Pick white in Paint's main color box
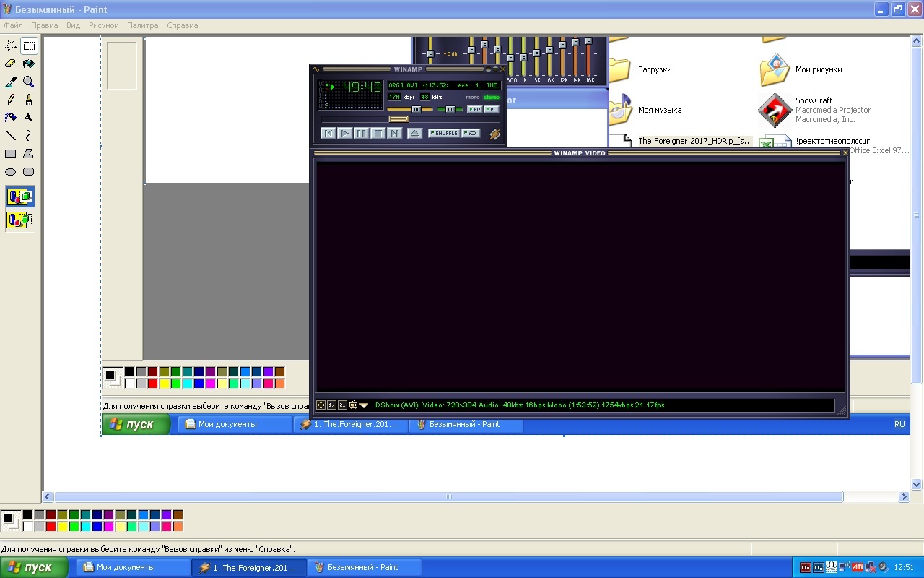Screen dimensions: 924x578 [x=27, y=527]
